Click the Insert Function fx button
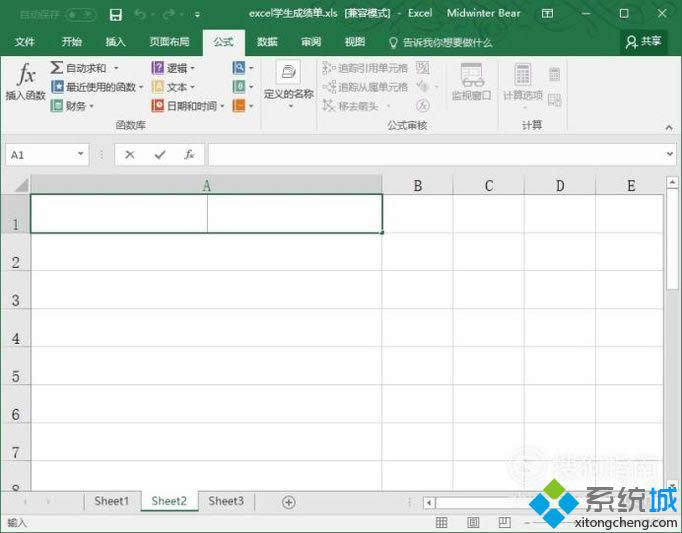682x533 pixels. tap(26, 81)
